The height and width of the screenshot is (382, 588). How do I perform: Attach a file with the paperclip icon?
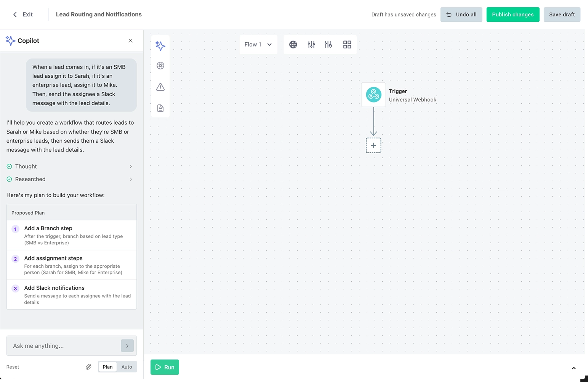88,366
